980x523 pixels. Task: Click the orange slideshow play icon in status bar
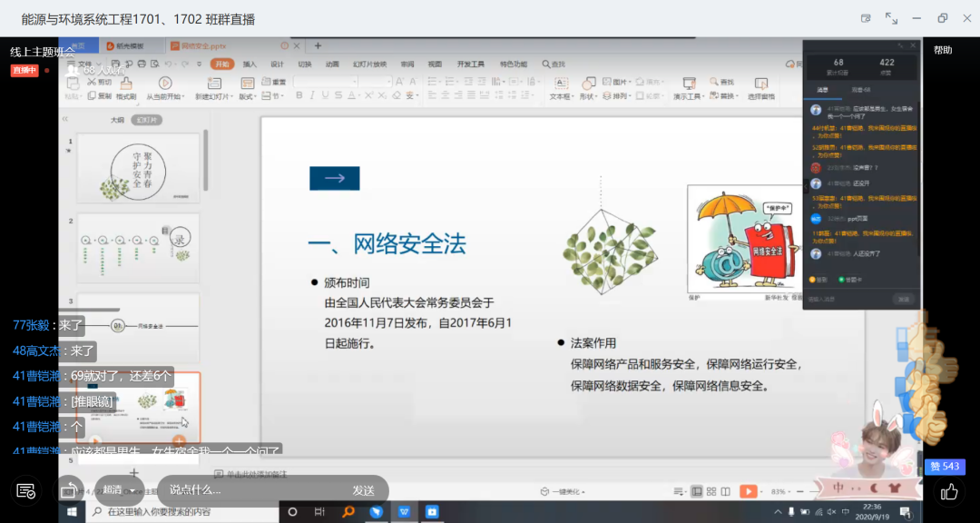coord(748,491)
